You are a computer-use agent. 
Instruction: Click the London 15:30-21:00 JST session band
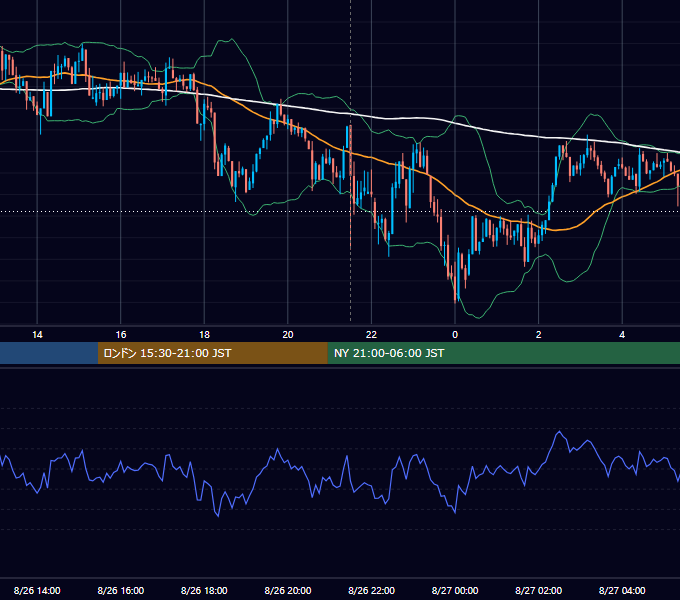(212, 353)
